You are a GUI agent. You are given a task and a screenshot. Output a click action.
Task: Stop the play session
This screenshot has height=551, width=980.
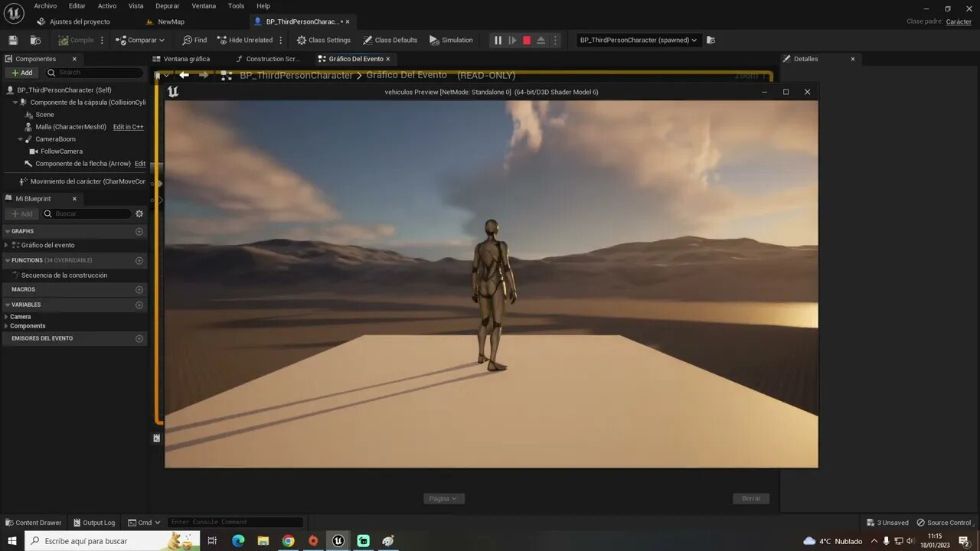click(x=527, y=40)
